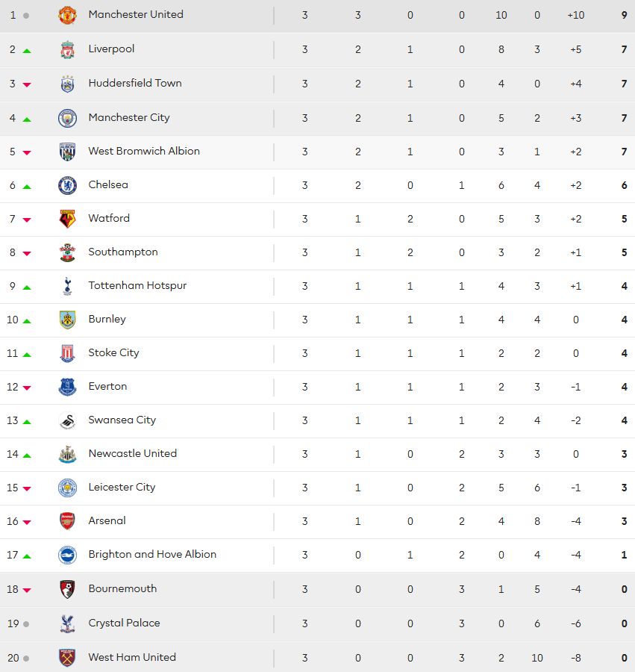Click the Chelsea club badge
The height and width of the screenshot is (672, 635).
pyautogui.click(x=67, y=185)
